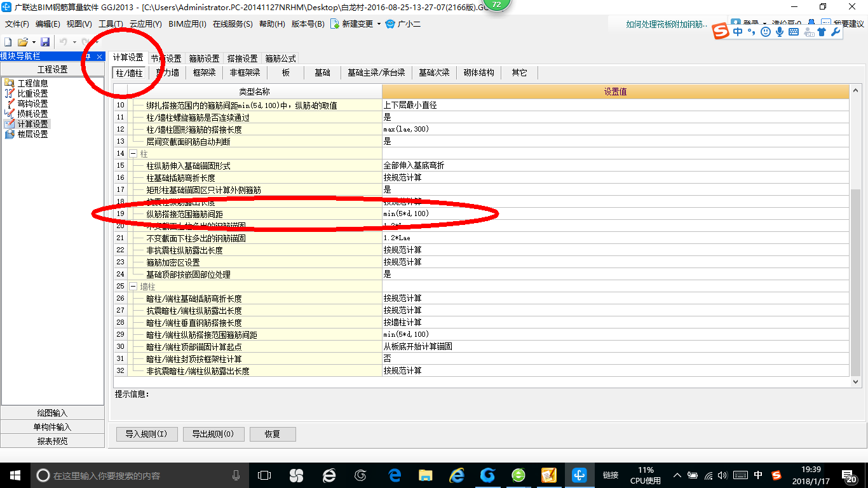
Task: Open the 报表预览 module button
Action: tap(52, 441)
